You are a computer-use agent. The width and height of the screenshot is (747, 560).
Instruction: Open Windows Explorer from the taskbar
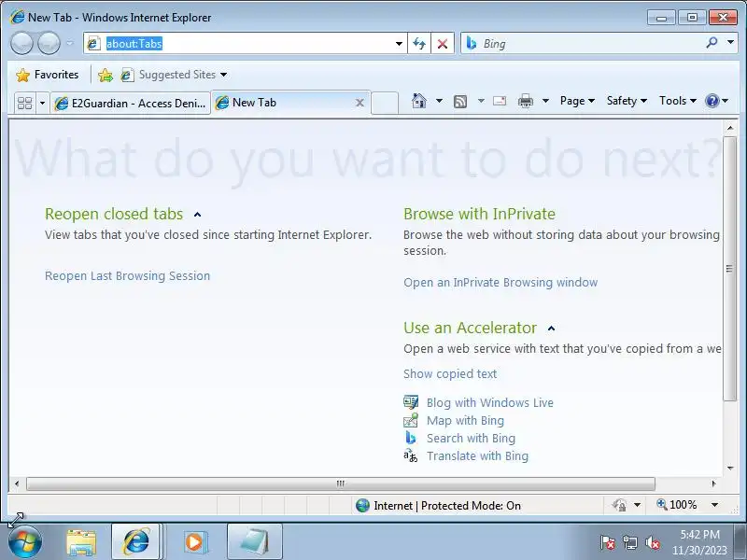click(x=81, y=543)
